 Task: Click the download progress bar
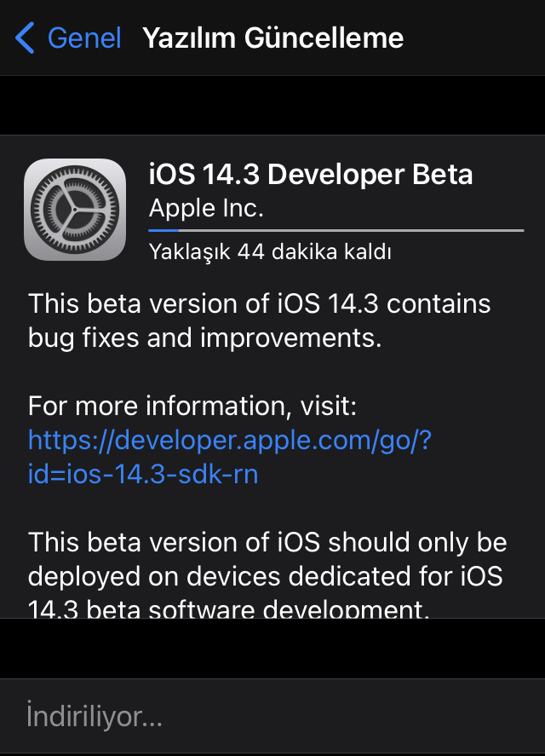336,230
